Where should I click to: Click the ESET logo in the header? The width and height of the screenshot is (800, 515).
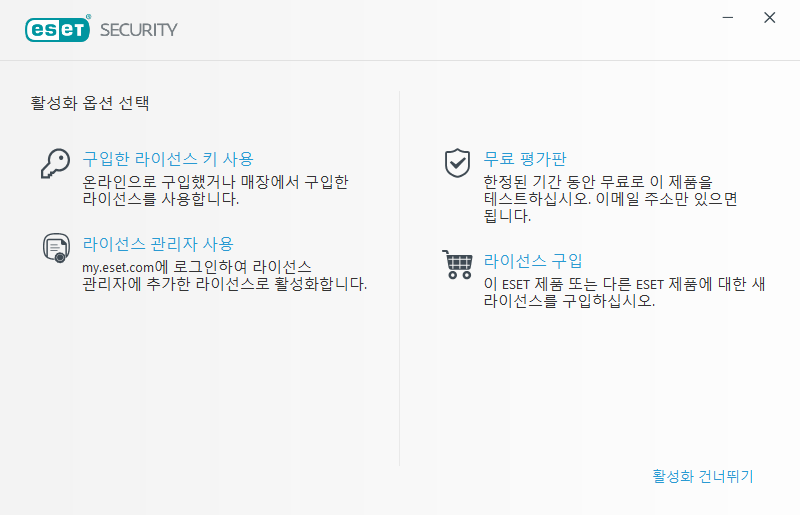(x=58, y=29)
